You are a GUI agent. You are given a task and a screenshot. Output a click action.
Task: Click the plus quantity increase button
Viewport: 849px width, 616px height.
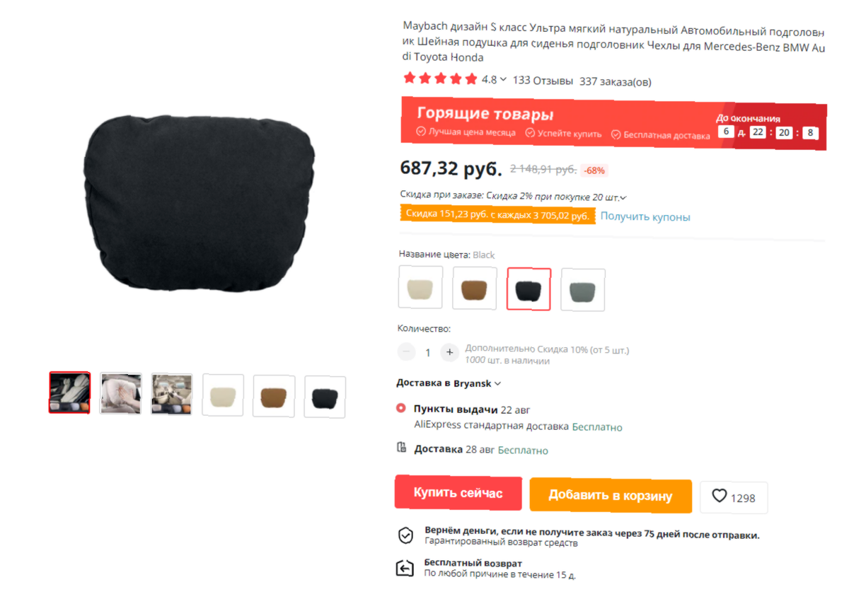coord(449,352)
